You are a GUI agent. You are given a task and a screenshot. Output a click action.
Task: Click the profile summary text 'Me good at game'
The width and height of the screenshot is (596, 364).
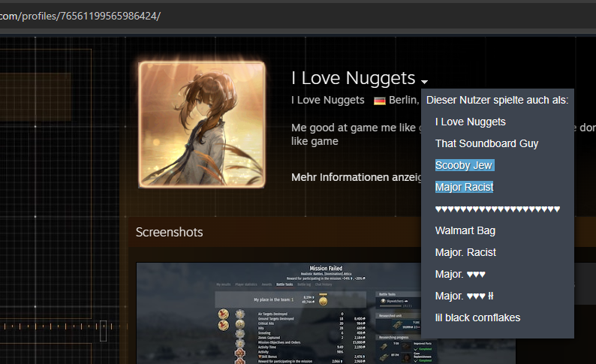(x=353, y=128)
